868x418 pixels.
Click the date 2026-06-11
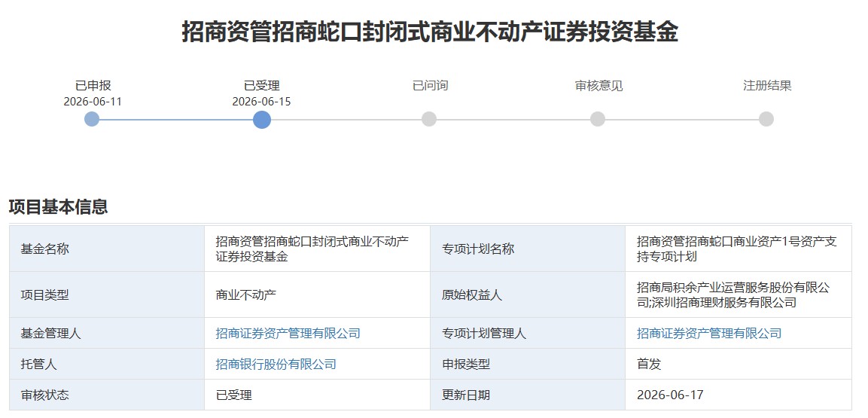[93, 102]
